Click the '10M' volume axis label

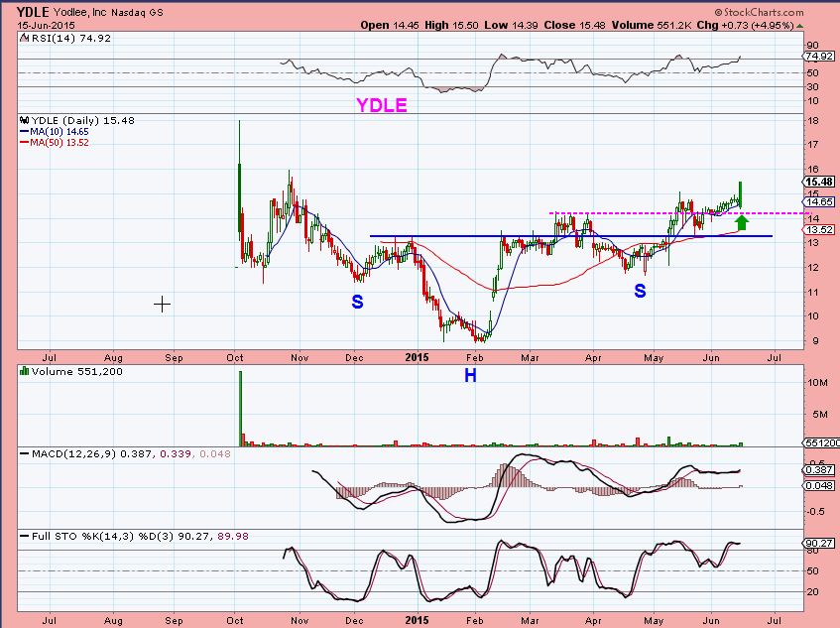817,383
